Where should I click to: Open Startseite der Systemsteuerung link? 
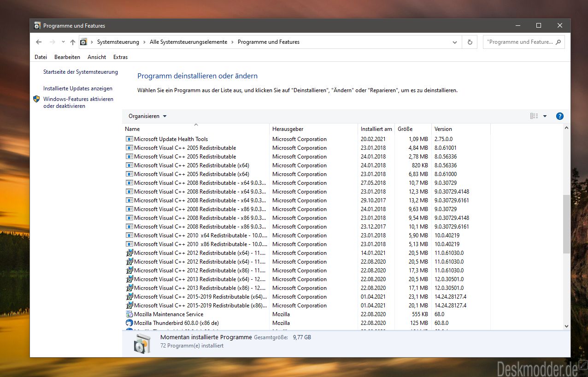pyautogui.click(x=81, y=72)
